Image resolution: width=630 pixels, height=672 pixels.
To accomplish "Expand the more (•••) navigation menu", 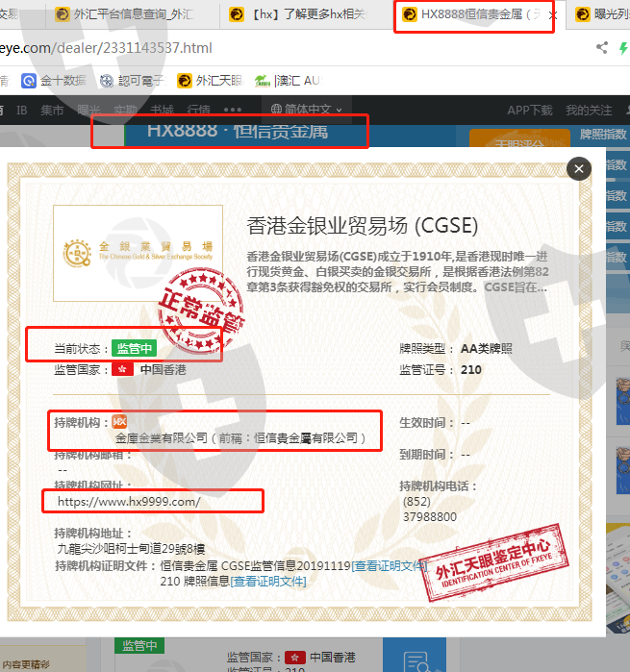I will [233, 111].
